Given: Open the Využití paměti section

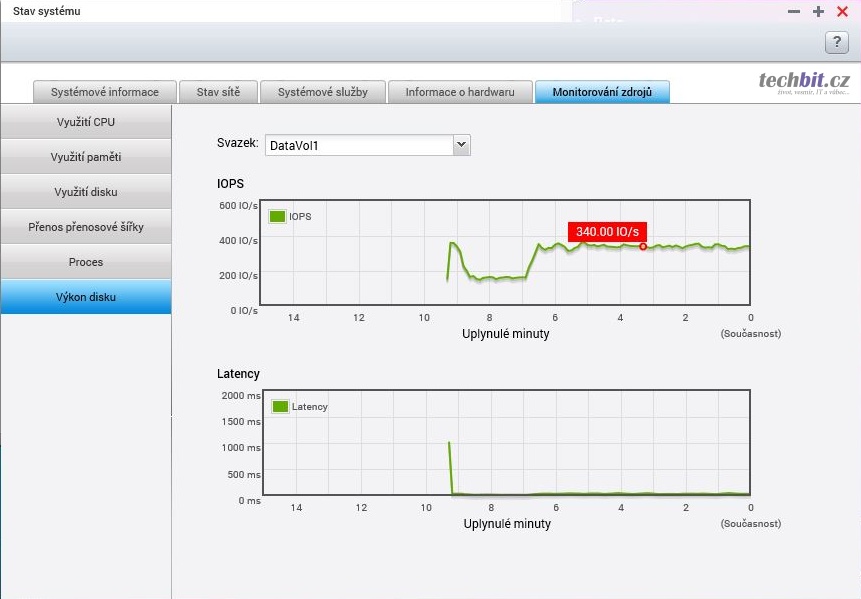Looking at the screenshot, I should (86, 157).
